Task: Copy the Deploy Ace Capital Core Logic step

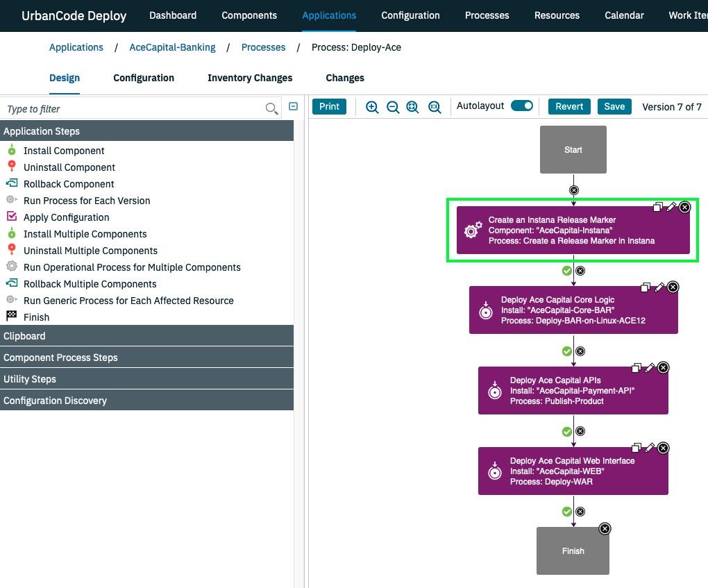Action: 646,287
